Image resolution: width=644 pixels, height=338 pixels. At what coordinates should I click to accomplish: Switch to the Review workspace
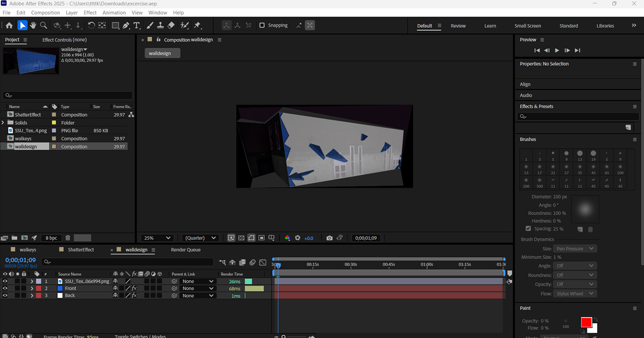pos(458,25)
